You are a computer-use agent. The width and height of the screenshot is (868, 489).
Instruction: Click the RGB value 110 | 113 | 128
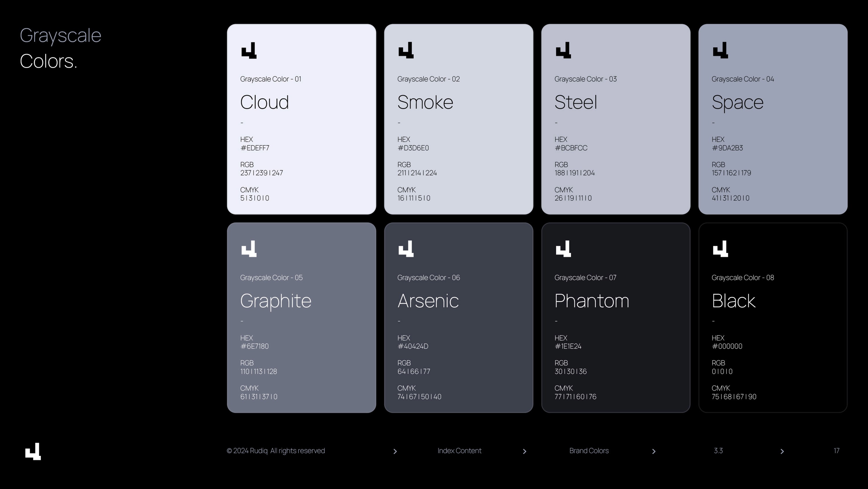259,372
